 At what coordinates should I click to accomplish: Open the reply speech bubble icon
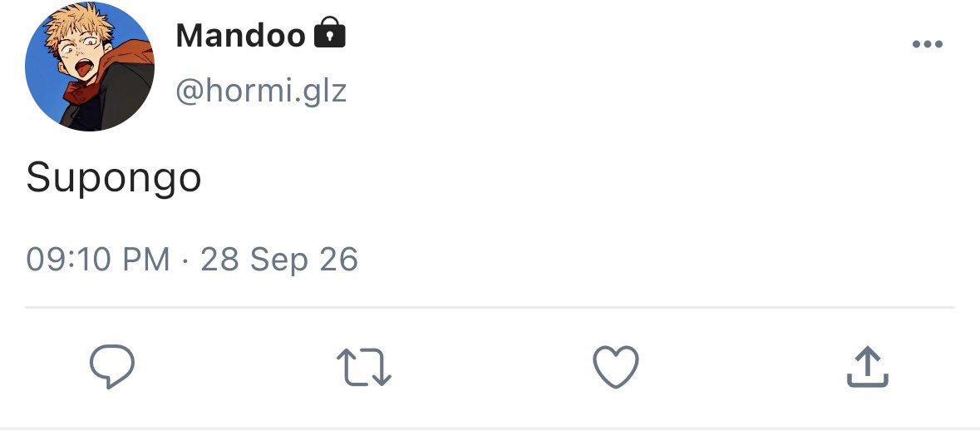(x=112, y=367)
